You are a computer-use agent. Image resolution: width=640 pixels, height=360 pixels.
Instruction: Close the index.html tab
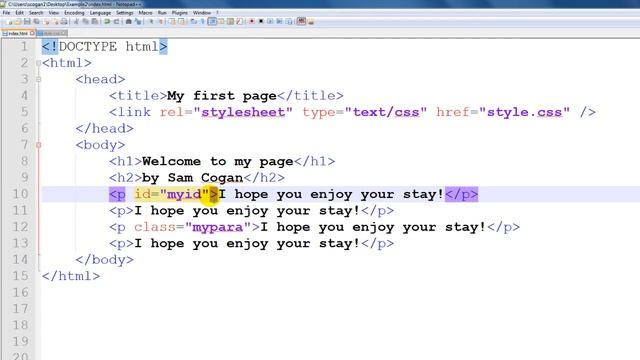pyautogui.click(x=32, y=33)
